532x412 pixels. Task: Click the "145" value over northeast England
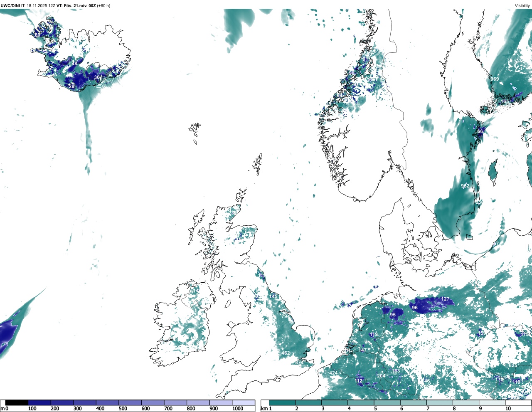tap(274, 296)
